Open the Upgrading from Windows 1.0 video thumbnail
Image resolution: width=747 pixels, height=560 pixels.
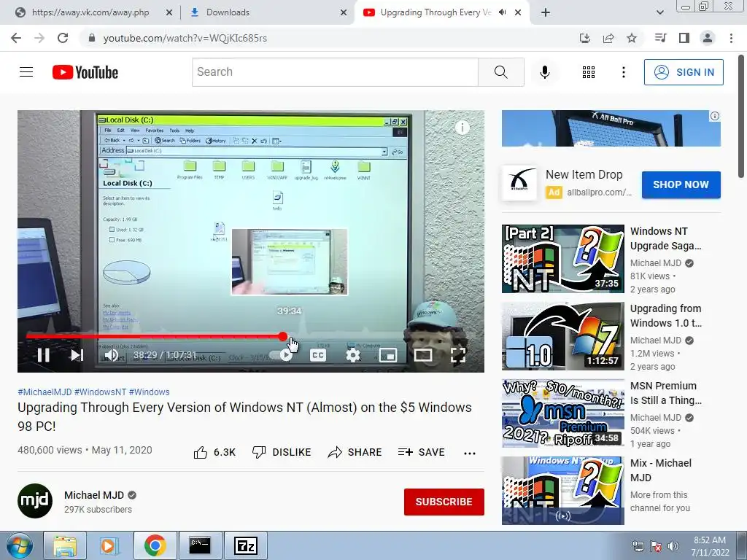[x=562, y=336]
